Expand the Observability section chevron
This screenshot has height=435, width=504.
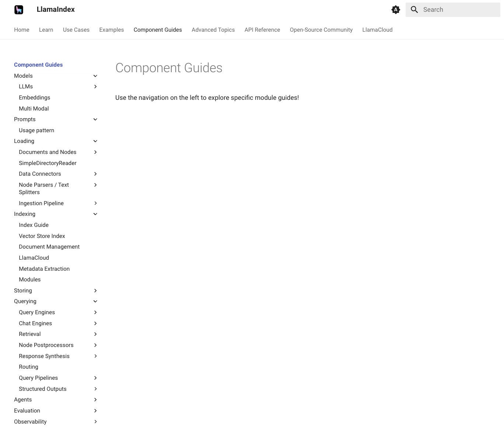coord(95,422)
